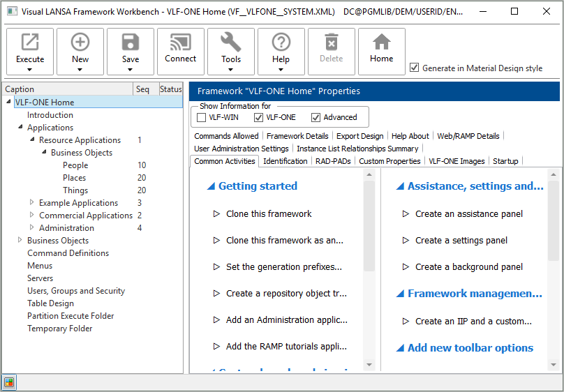Open the Help About tab

(410, 136)
